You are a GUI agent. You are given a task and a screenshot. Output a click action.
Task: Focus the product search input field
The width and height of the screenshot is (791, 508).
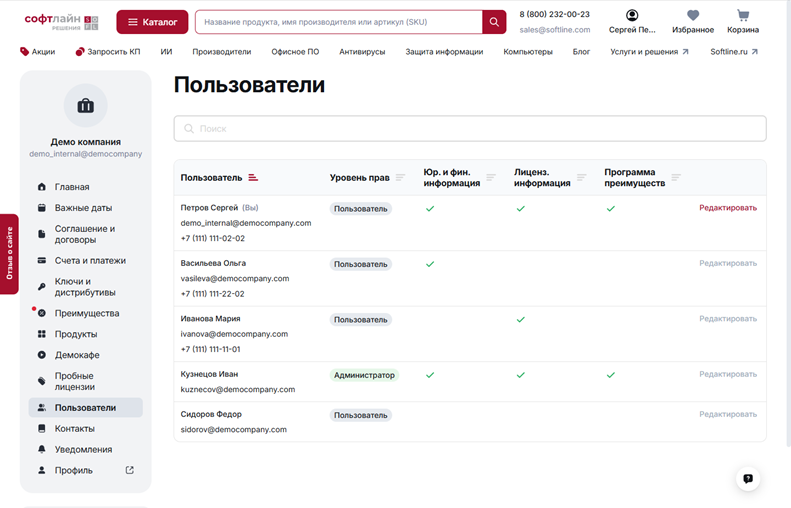(x=338, y=22)
